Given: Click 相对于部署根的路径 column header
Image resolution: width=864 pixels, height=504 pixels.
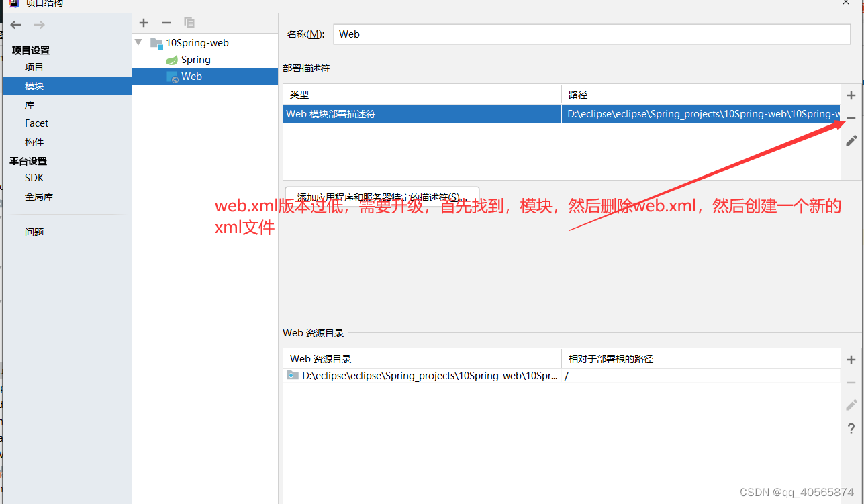Looking at the screenshot, I should click(701, 359).
